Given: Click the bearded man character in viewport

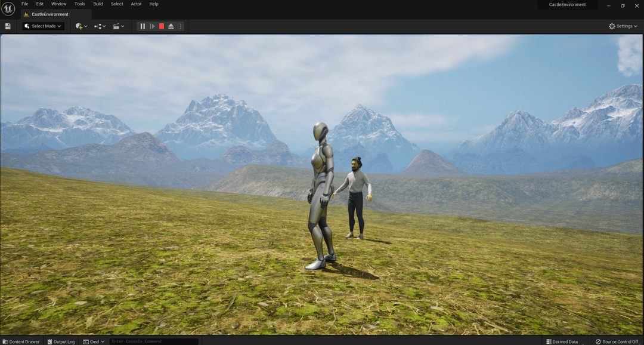Looking at the screenshot, I should (355, 198).
